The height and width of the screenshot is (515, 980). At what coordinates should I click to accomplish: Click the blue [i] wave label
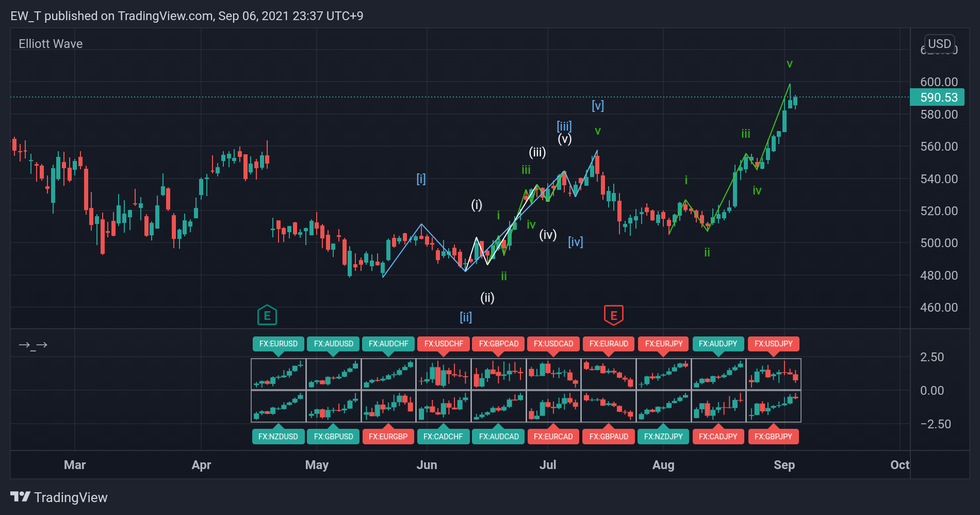click(421, 179)
